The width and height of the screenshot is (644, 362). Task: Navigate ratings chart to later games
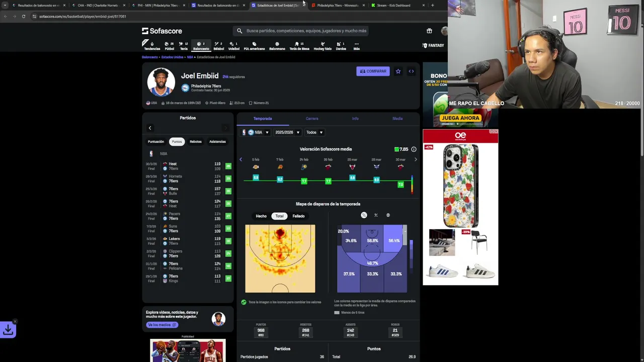(x=416, y=159)
